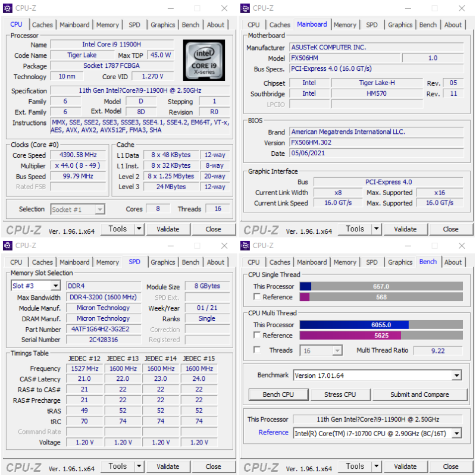Image resolution: width=476 pixels, height=476 pixels.
Task: Open the Threads count dropdown showing 16
Action: 337,350
